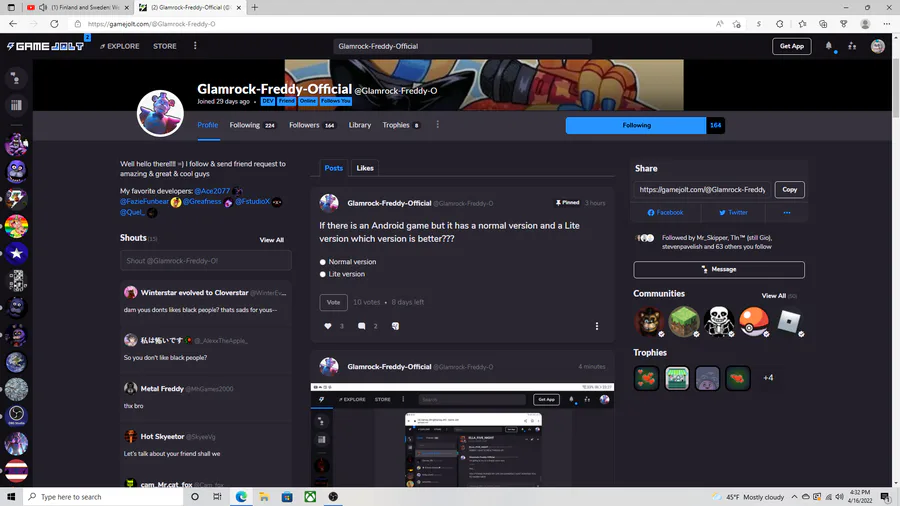Open Windows Start menu

[x=11, y=497]
